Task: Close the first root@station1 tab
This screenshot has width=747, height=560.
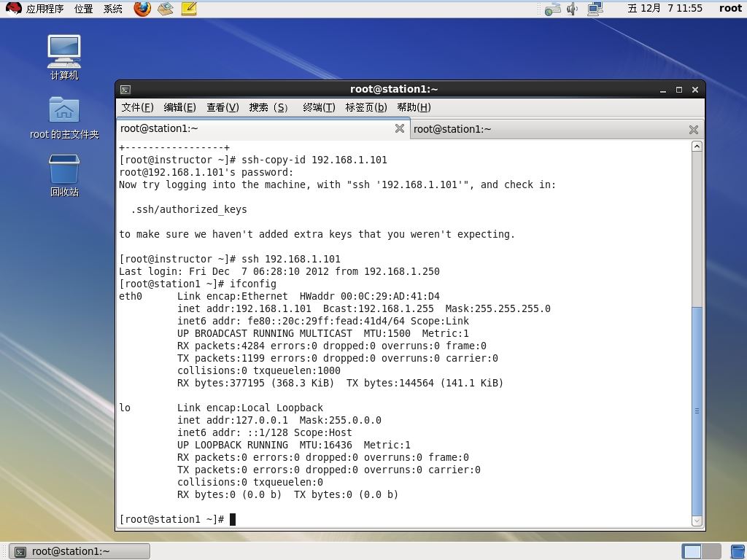Action: 400,128
